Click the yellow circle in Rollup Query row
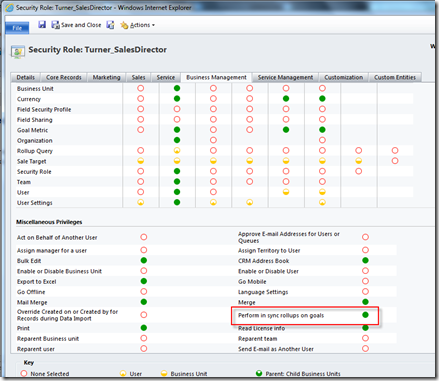 (177, 150)
